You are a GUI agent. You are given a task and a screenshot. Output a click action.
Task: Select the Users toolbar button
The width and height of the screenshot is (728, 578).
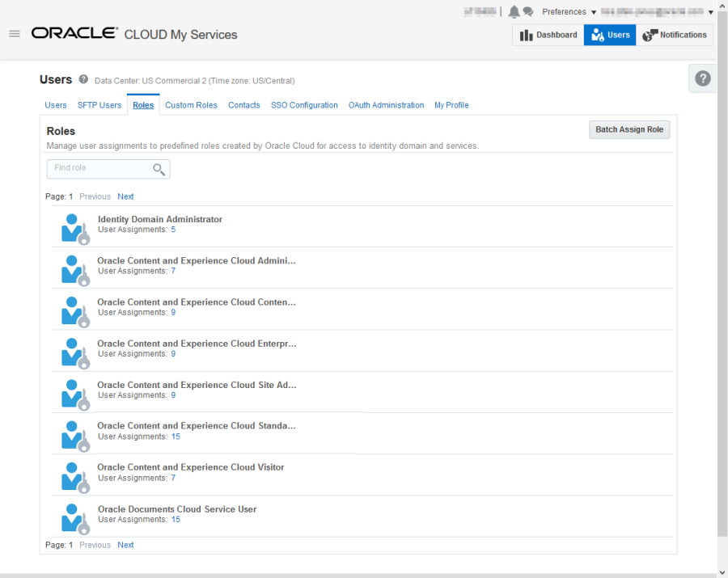pos(610,35)
